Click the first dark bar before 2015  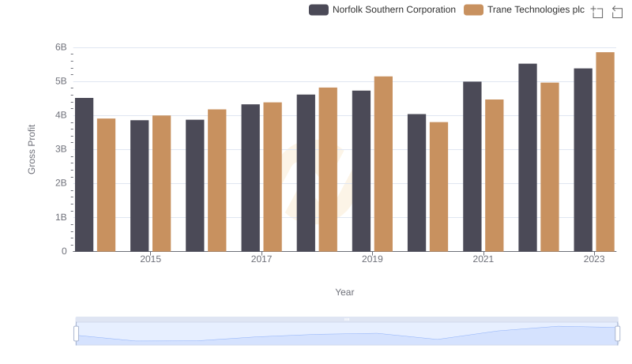click(x=85, y=174)
